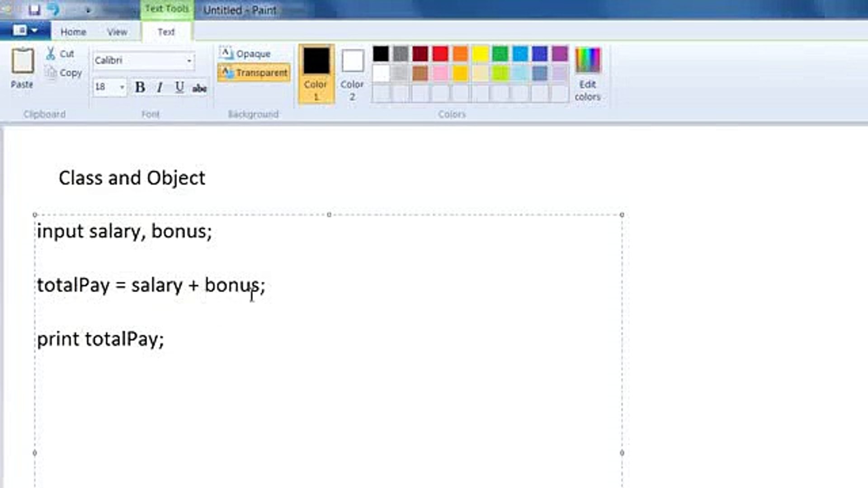Select the Opaque background option
The image size is (868, 488).
[x=245, y=54]
